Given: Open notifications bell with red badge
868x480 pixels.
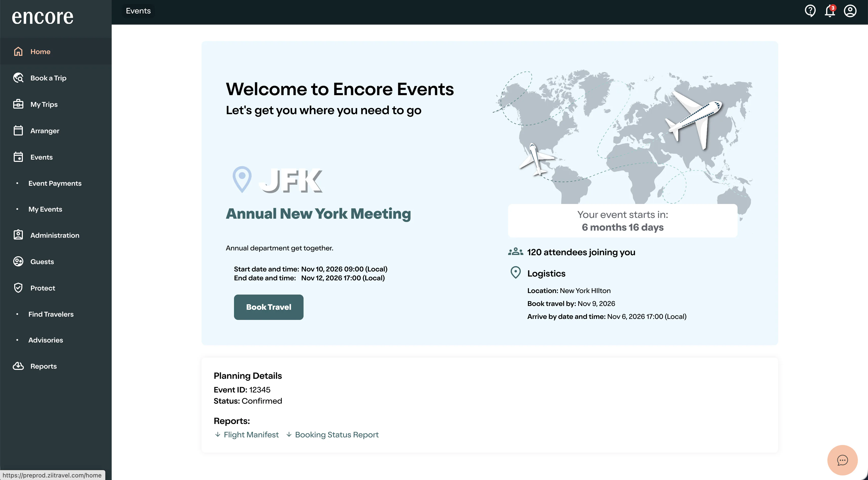Looking at the screenshot, I should (x=830, y=11).
